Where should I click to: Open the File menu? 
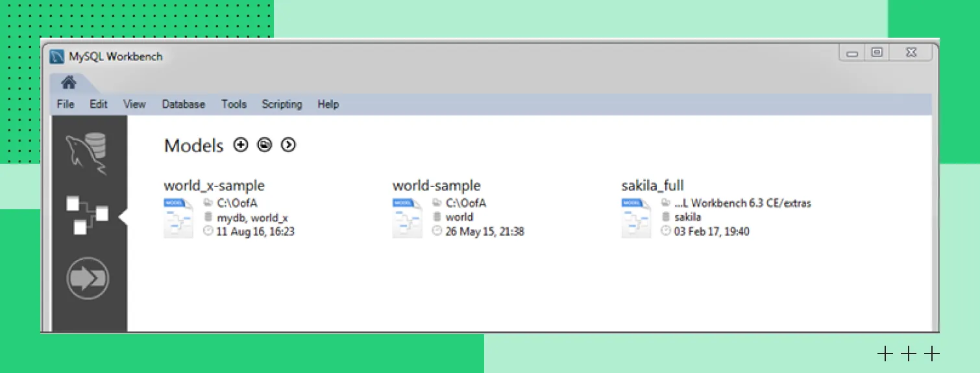point(66,104)
